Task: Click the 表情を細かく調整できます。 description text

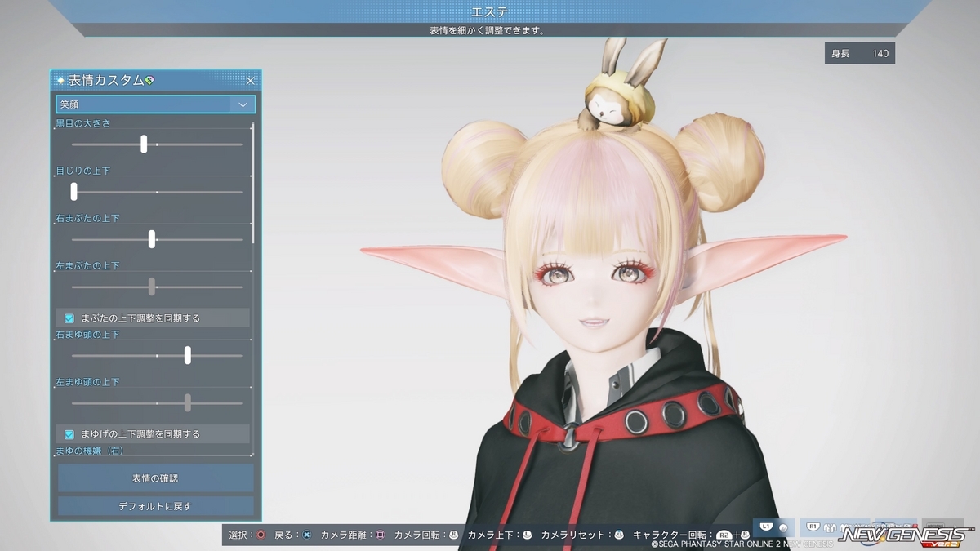Action: coord(488,31)
